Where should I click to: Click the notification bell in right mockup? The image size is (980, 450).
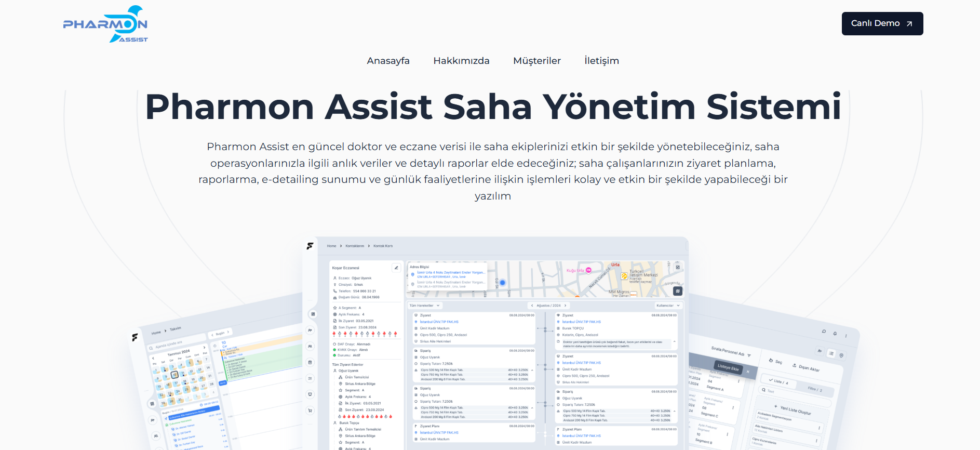(x=835, y=334)
